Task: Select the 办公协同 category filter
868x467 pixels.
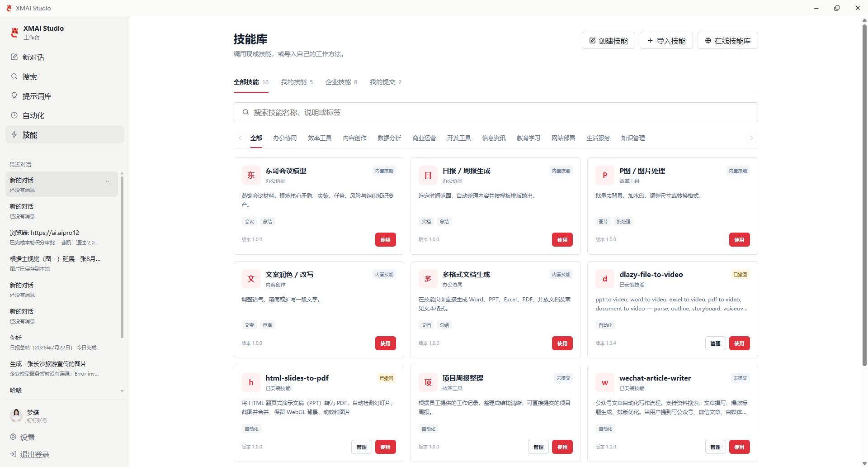Action: pos(285,138)
